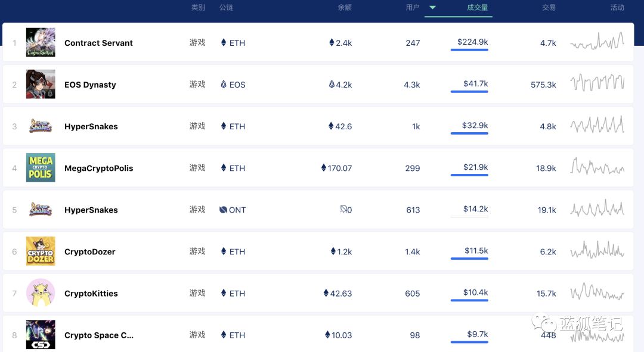Viewport: 644px width, 352px height.
Task: Click the sort arrow beside 成交量
Action: click(433, 8)
